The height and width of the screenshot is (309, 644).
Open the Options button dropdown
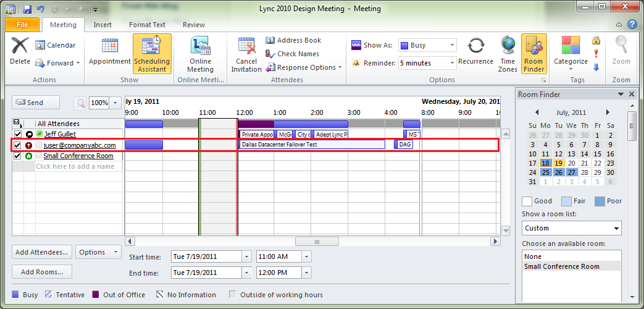[116, 252]
